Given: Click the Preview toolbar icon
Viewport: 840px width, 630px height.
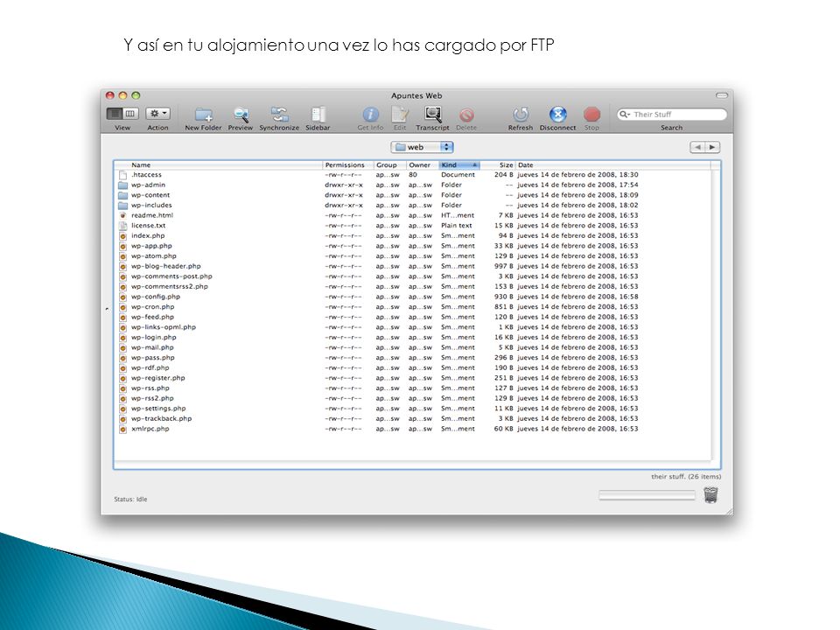Looking at the screenshot, I should click(x=241, y=115).
